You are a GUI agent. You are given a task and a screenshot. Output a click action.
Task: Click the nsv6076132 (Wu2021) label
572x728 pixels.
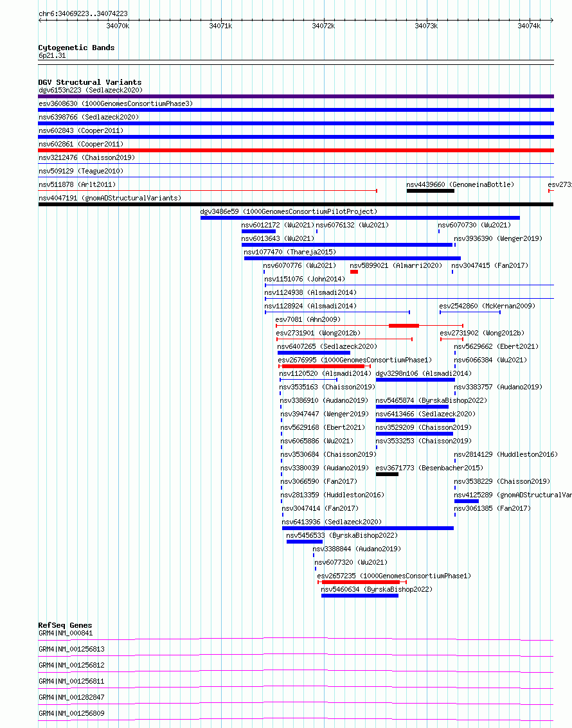(x=352, y=225)
